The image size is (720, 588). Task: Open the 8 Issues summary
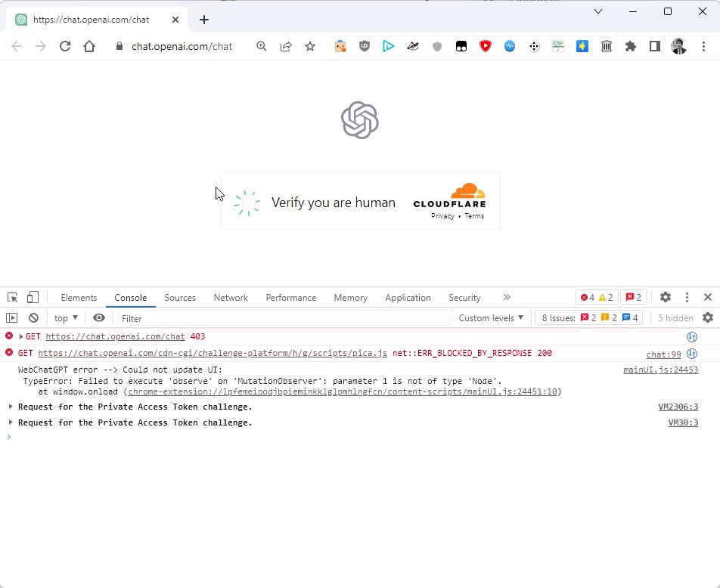tap(589, 317)
